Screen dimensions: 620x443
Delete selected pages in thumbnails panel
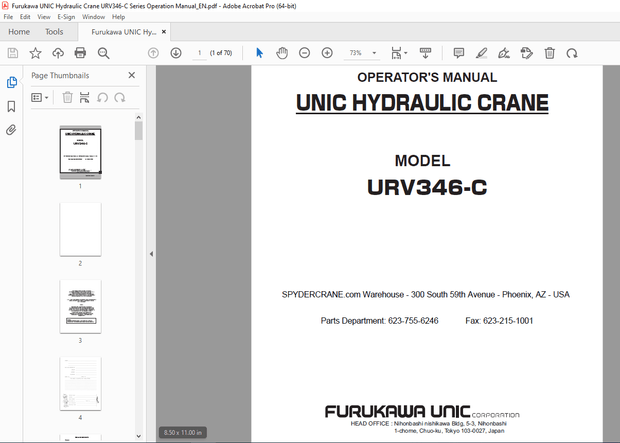coord(68,97)
